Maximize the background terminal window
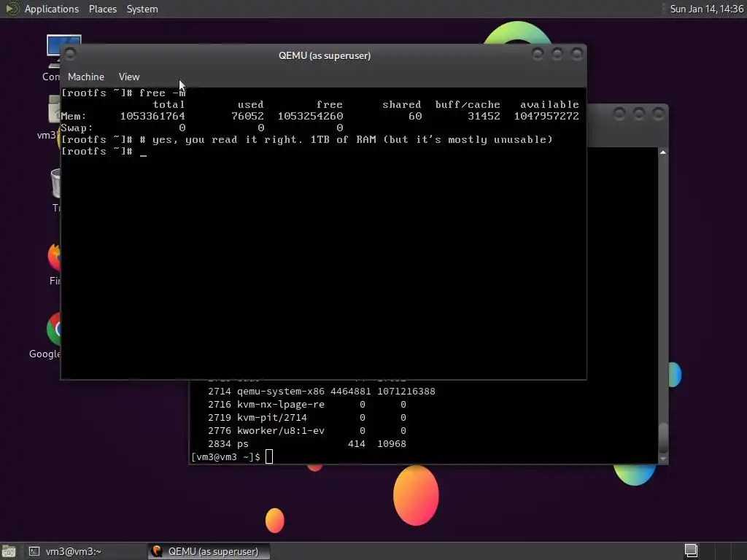747x560 pixels. [638, 114]
